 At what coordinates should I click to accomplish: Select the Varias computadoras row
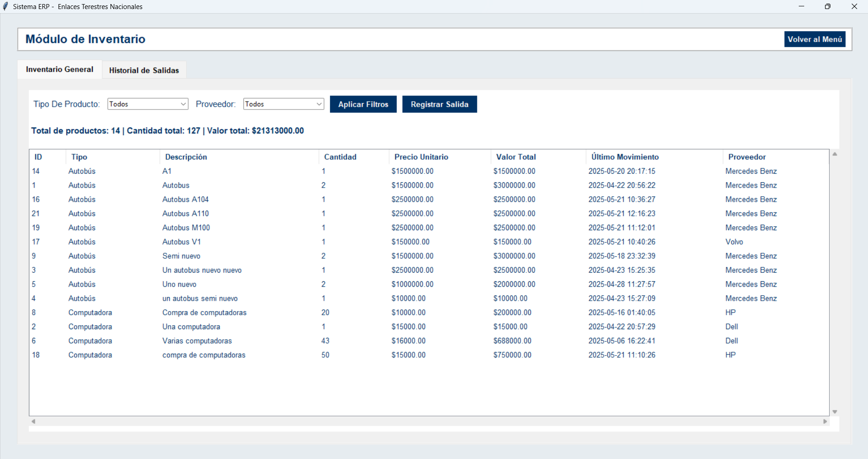(x=429, y=341)
